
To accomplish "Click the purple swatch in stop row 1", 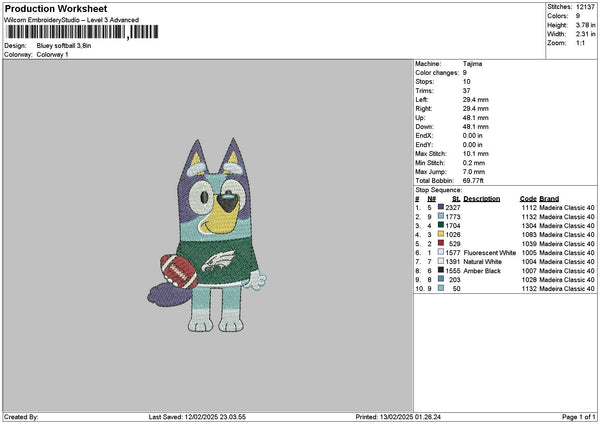I will tap(441, 207).
